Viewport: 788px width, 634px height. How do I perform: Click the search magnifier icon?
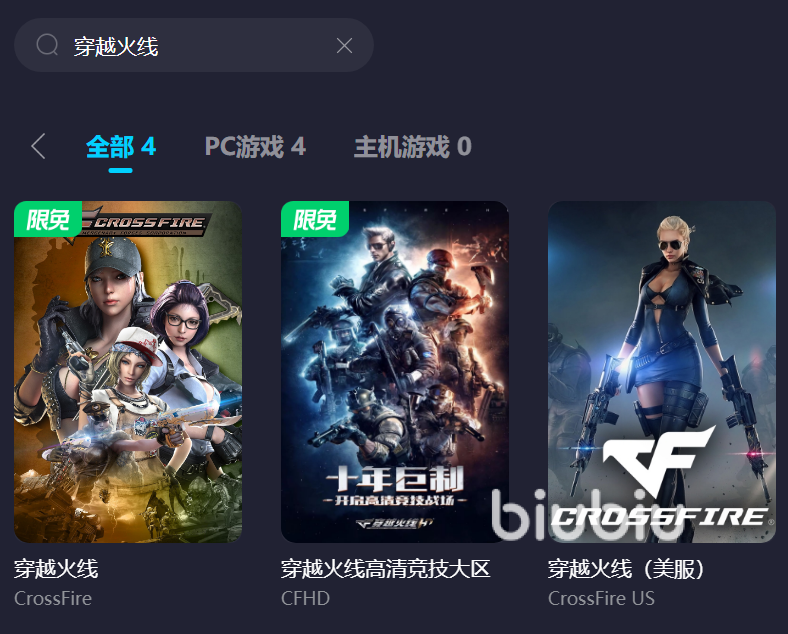tap(47, 45)
